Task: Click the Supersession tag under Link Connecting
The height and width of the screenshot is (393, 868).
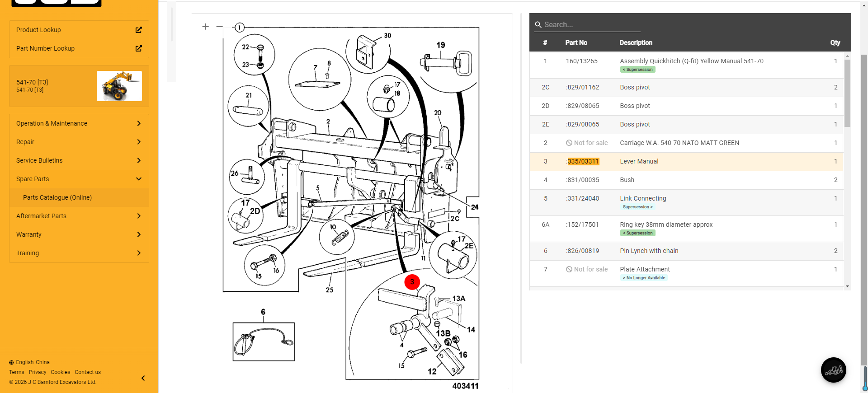Action: click(637, 207)
